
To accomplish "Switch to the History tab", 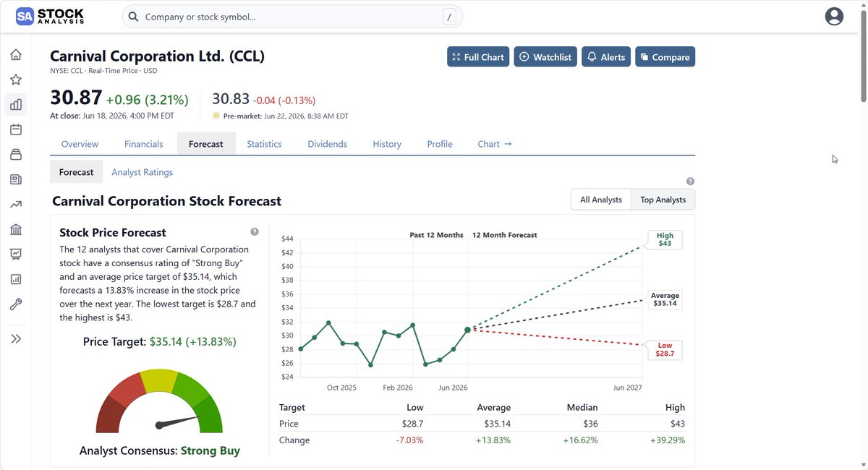I will point(387,144).
